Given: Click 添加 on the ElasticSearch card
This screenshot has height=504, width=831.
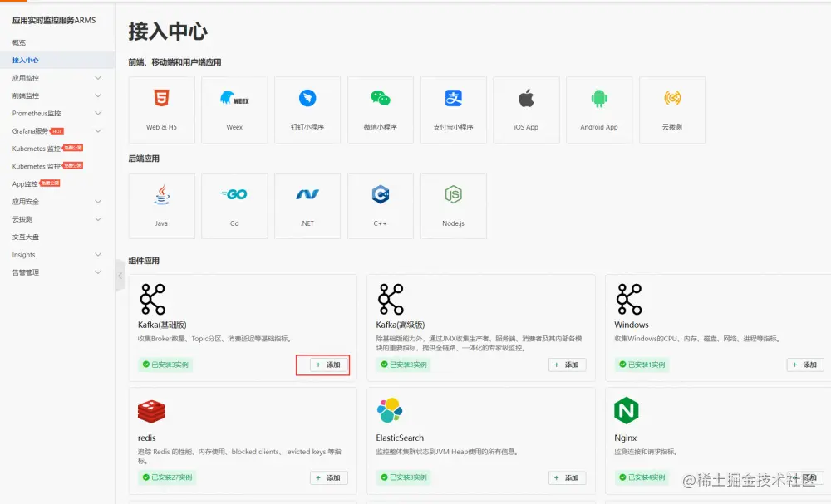Looking at the screenshot, I should pyautogui.click(x=567, y=477).
